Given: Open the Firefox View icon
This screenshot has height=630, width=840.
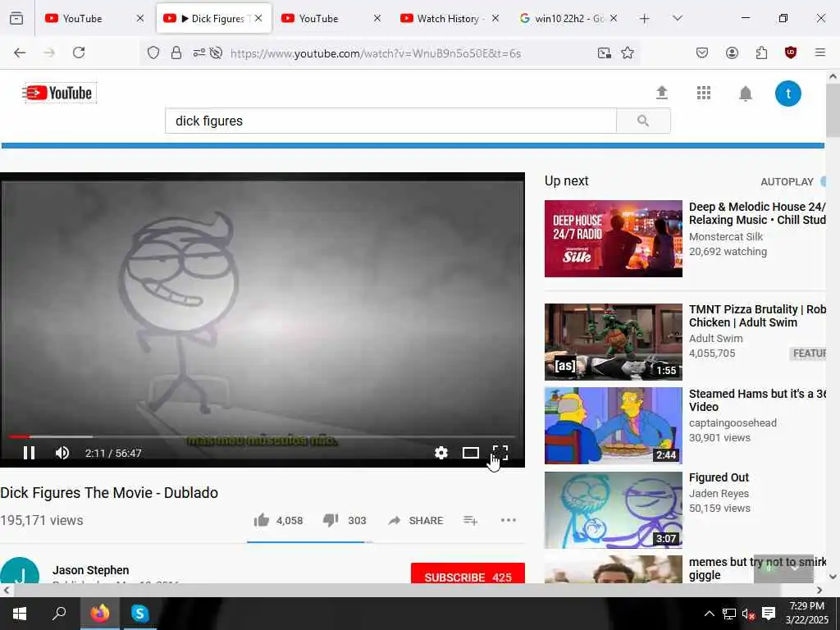Looking at the screenshot, I should 16,18.
